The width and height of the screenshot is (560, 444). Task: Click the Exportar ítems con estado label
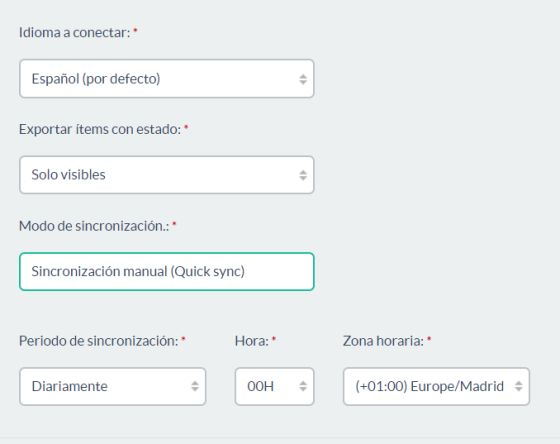click(100, 129)
